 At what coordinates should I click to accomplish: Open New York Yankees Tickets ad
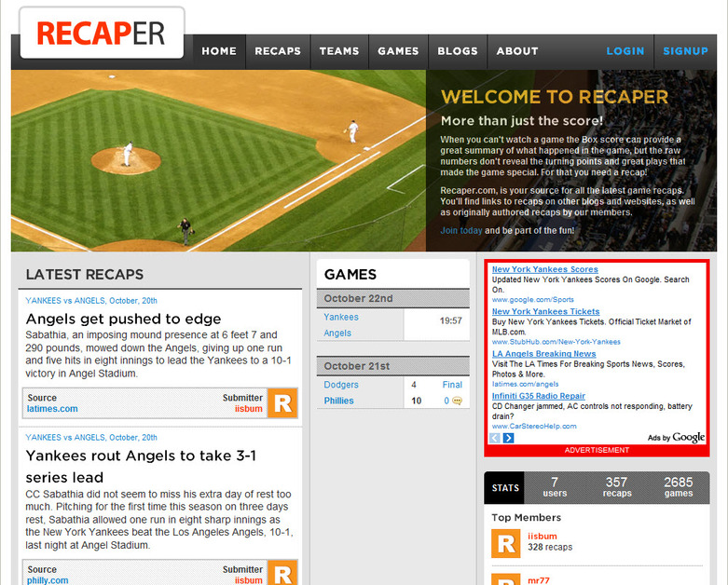[x=545, y=311]
